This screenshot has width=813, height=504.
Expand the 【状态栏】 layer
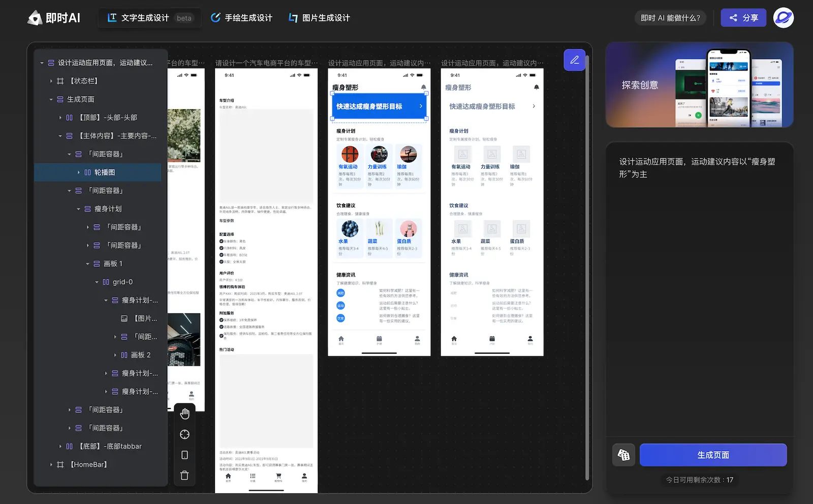click(51, 81)
